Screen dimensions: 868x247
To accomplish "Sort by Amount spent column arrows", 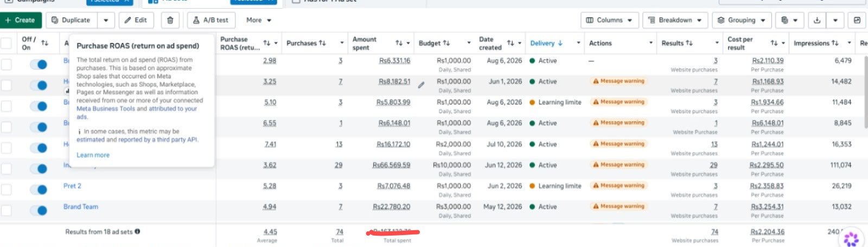I will (399, 43).
